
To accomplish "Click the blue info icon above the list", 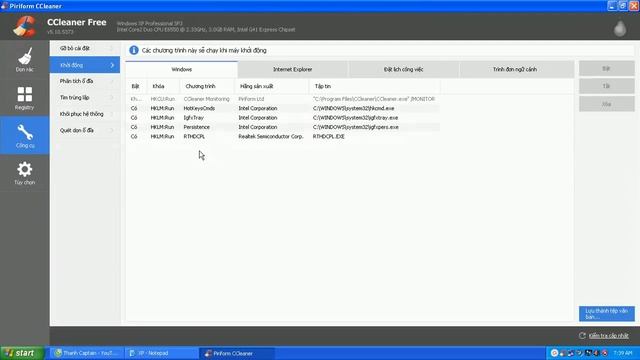I will (134, 50).
